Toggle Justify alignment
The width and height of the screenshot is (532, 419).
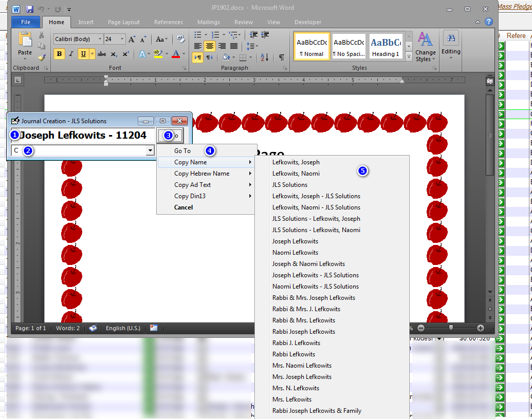tap(234, 46)
